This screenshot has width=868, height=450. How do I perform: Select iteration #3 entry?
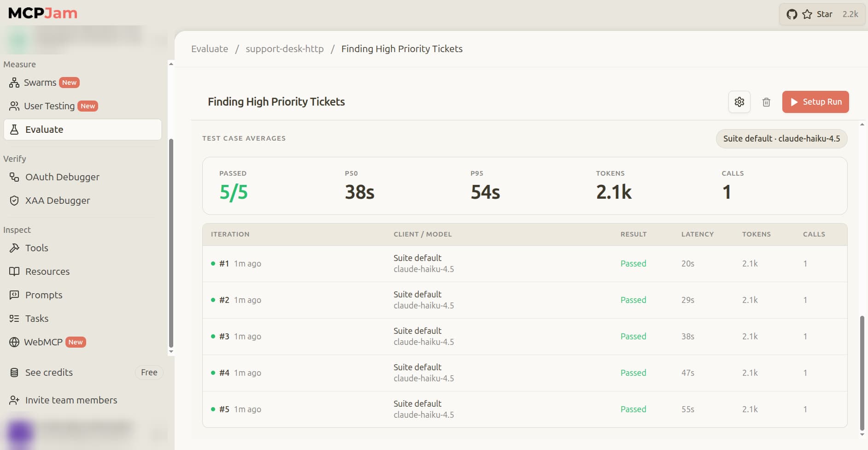(x=525, y=337)
